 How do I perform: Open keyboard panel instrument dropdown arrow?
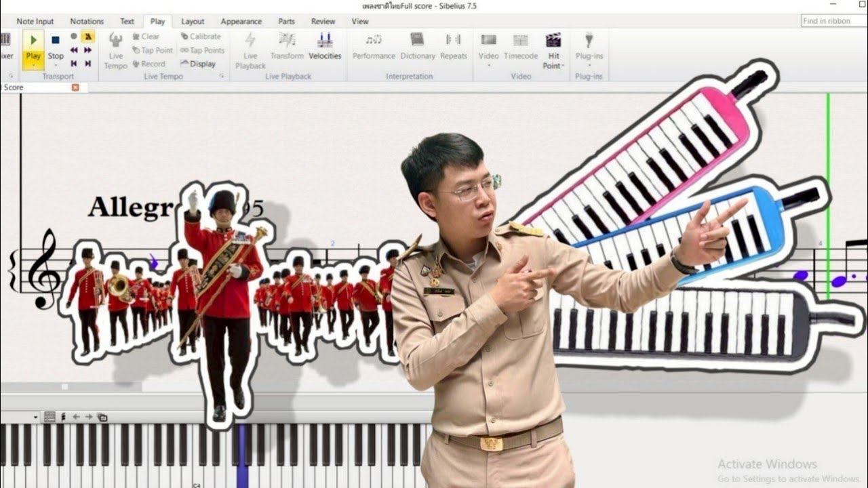click(36, 417)
